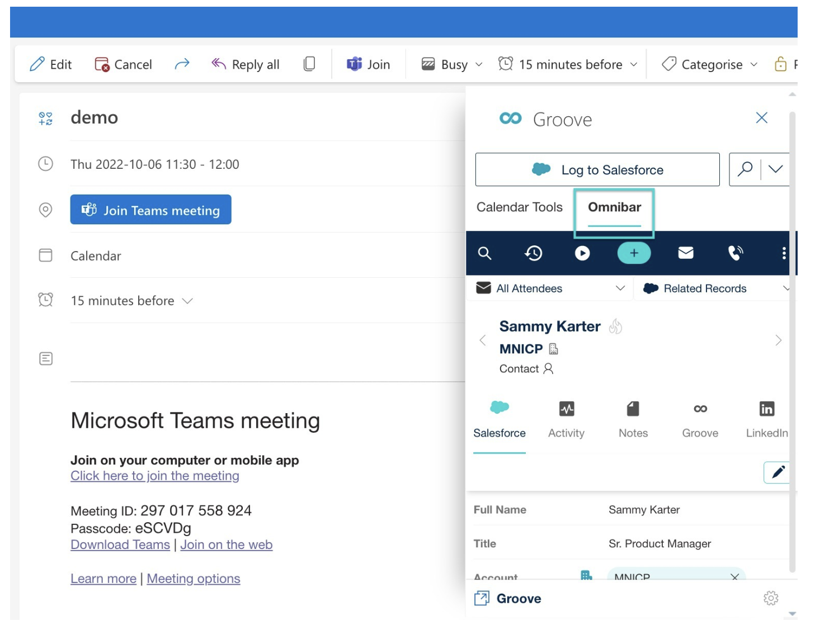The height and width of the screenshot is (644, 820).
Task: Close the Groove panel
Action: pos(762,117)
